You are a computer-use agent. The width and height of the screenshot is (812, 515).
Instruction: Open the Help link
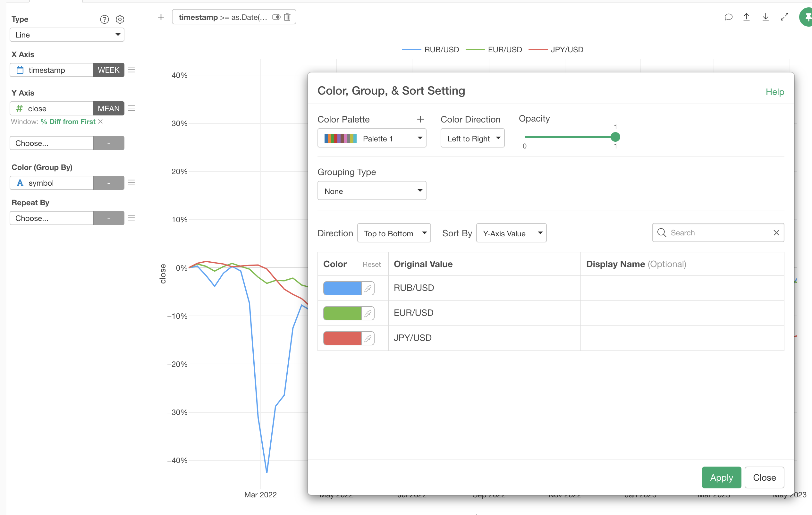(774, 92)
